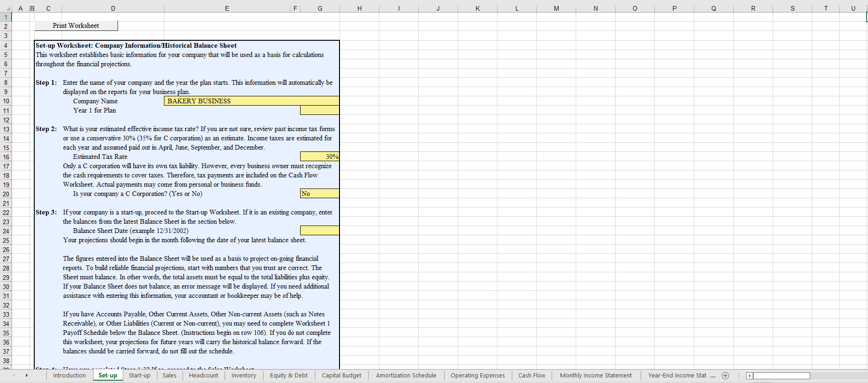This screenshot has width=868, height=383.
Task: Click horizontal scrollbar left arrow
Action: click(749, 376)
